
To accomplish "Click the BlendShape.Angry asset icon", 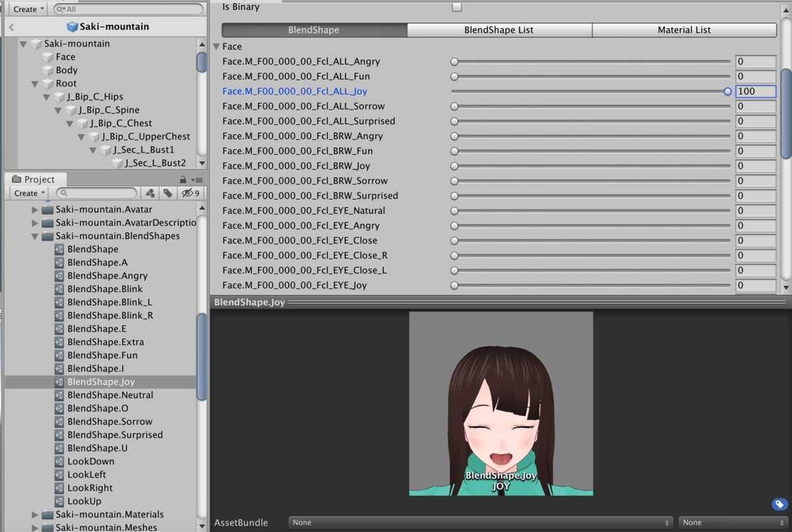I will [x=59, y=276].
